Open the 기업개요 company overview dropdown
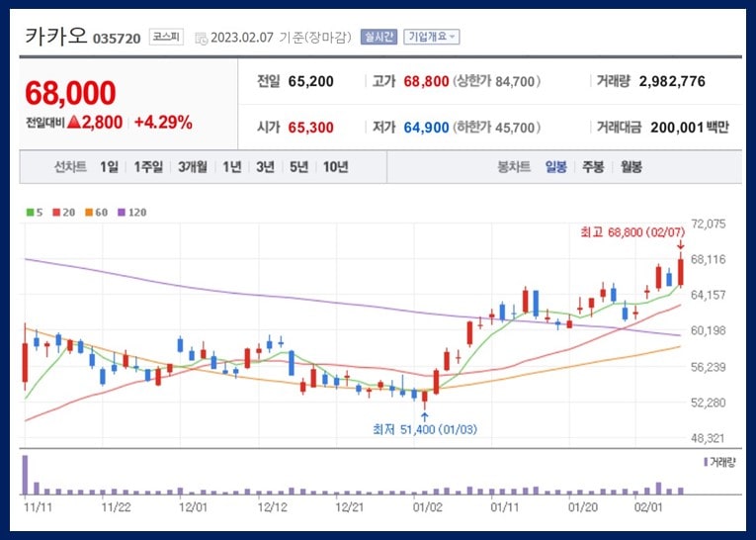The width and height of the screenshot is (756, 540). point(432,37)
